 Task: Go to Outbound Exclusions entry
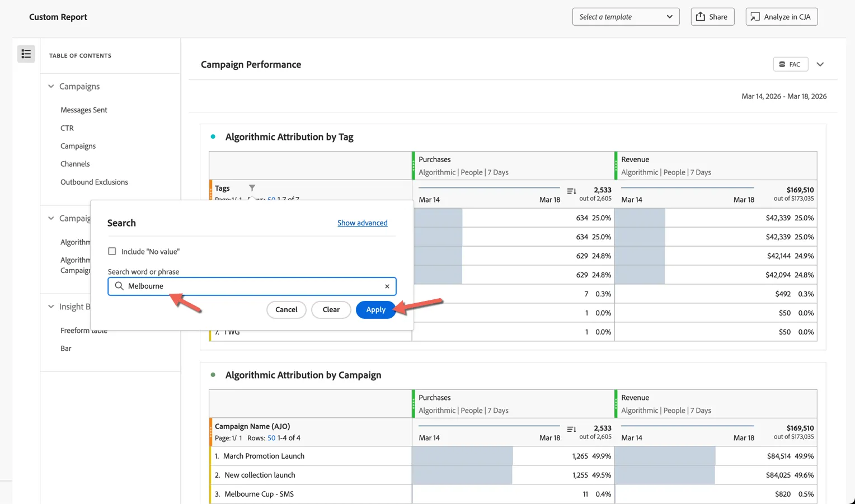pyautogui.click(x=94, y=182)
